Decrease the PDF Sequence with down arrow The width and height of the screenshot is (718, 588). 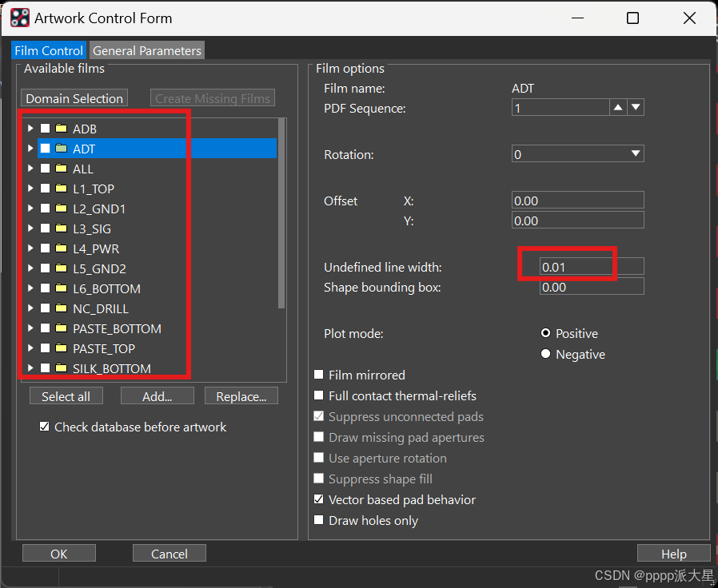[x=636, y=108]
